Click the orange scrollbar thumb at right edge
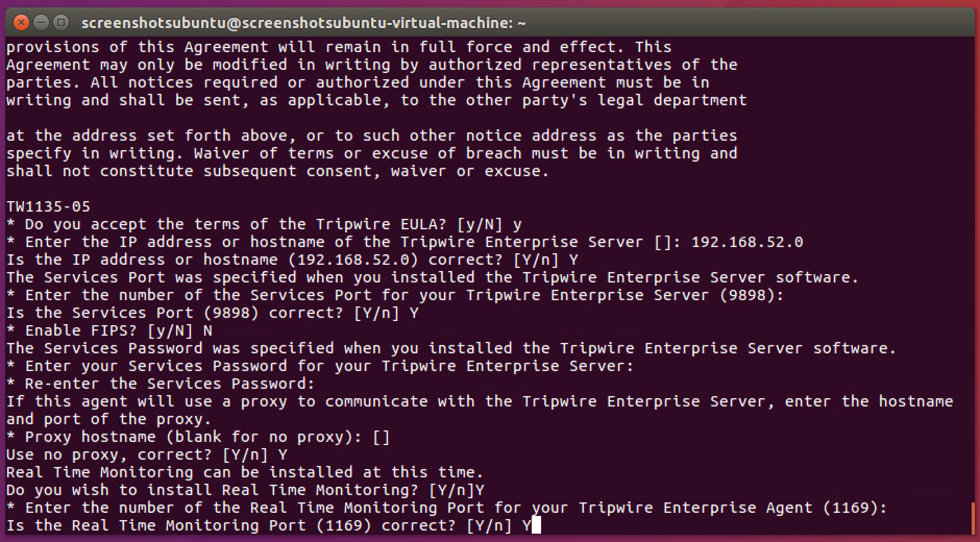The width and height of the screenshot is (980, 542). (973, 518)
